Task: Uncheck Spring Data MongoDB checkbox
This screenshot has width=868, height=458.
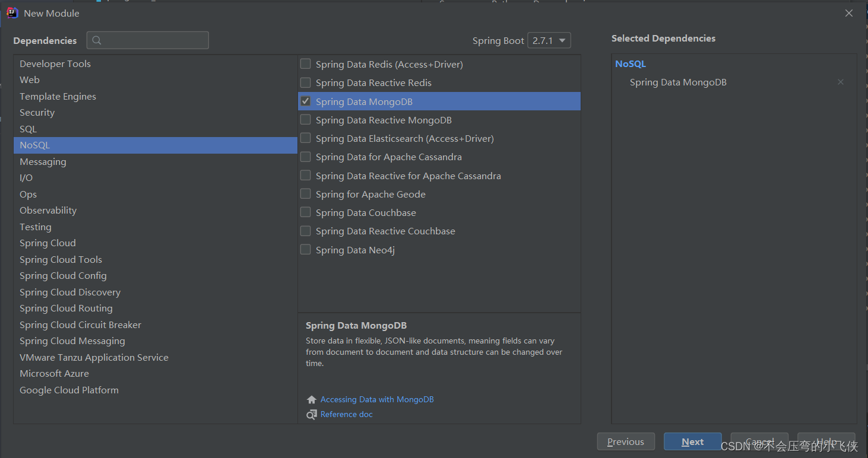Action: [305, 101]
